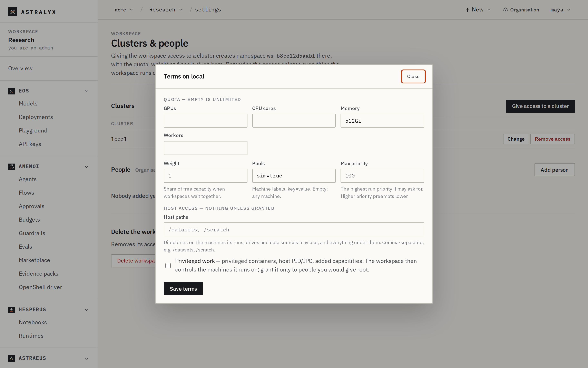This screenshot has height=368, width=588.
Task: Collapse the Hesperus section chevron
Action: click(87, 310)
